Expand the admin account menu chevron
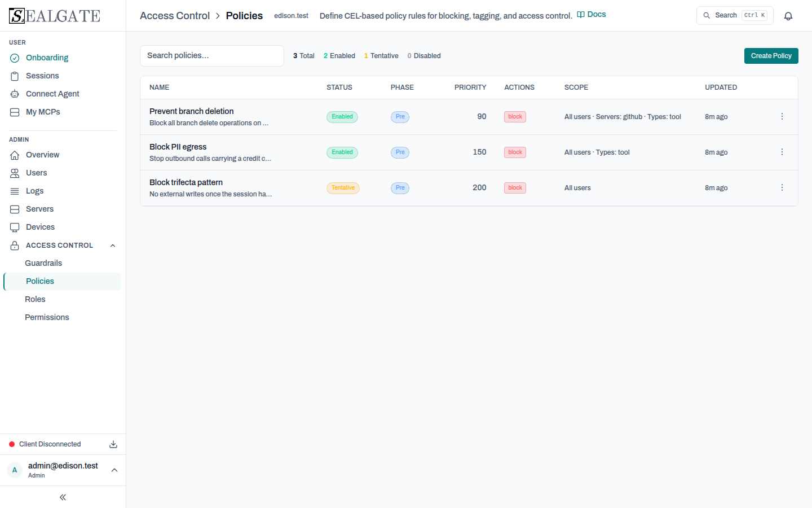 pyautogui.click(x=114, y=470)
